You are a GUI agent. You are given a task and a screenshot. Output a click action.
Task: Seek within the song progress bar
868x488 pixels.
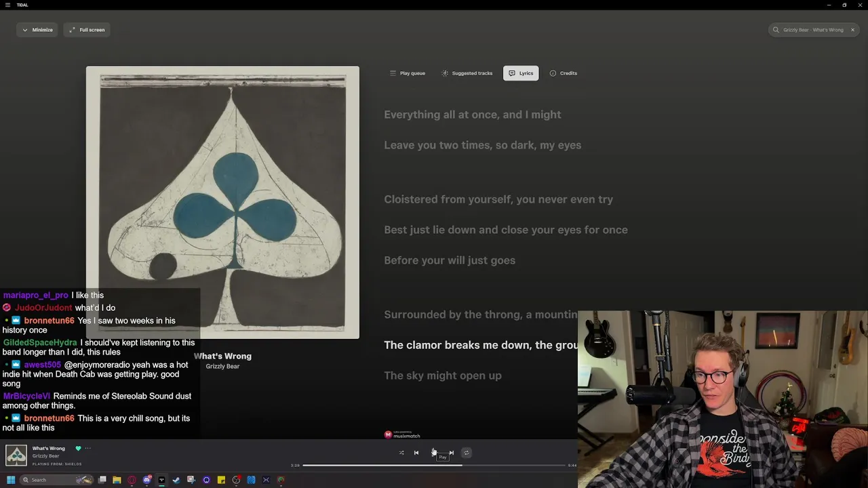434,466
